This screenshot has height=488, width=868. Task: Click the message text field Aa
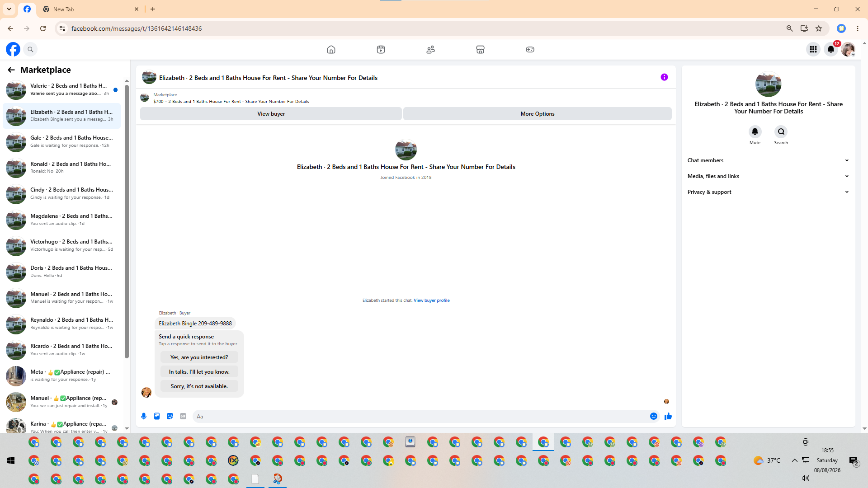click(420, 417)
